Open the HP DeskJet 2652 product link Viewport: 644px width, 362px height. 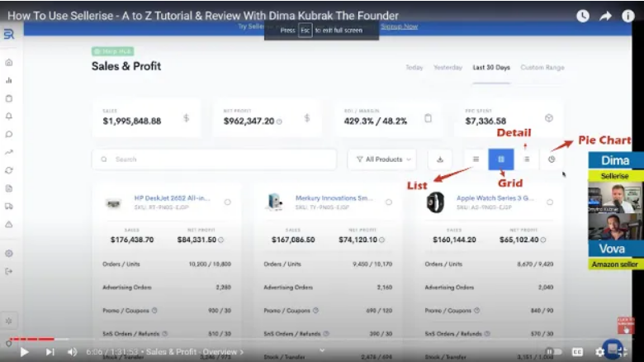click(172, 198)
